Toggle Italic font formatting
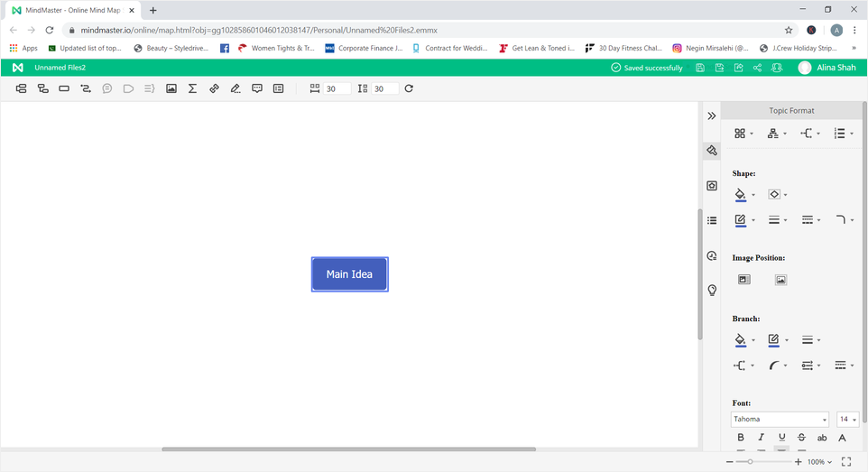The height and width of the screenshot is (472, 868). pos(762,438)
